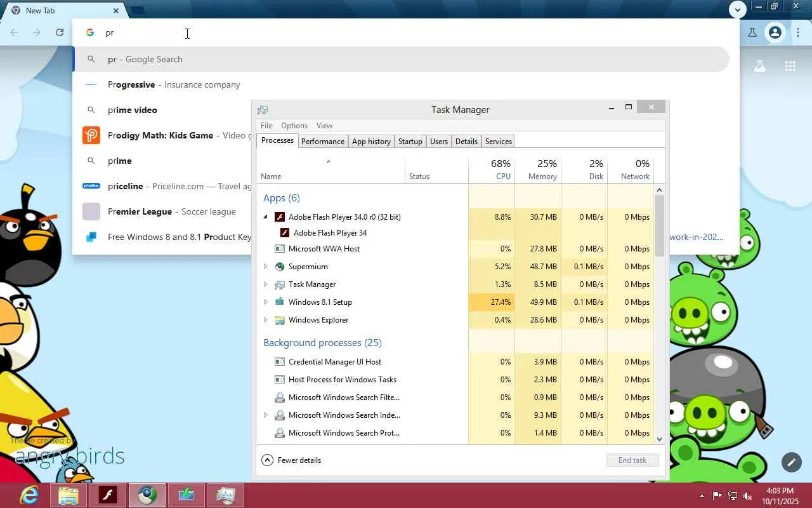Image resolution: width=812 pixels, height=508 pixels.
Task: Click the browser tab search dropdown arrow
Action: tap(737, 10)
